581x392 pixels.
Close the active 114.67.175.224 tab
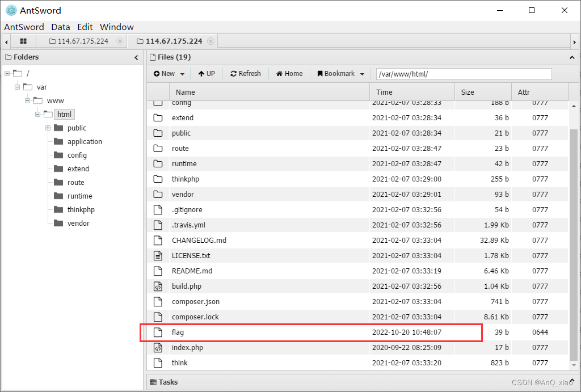click(210, 41)
